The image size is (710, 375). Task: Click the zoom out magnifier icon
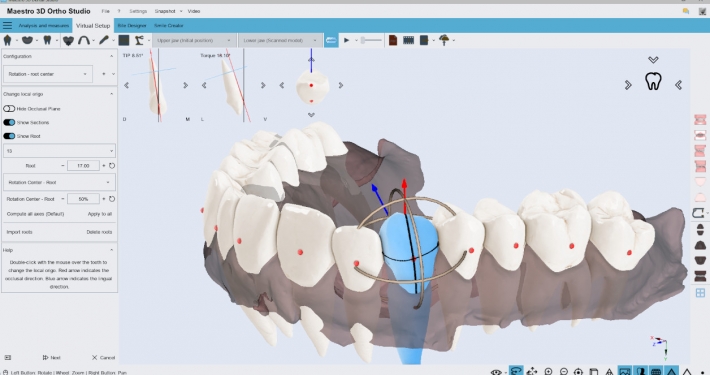563,371
